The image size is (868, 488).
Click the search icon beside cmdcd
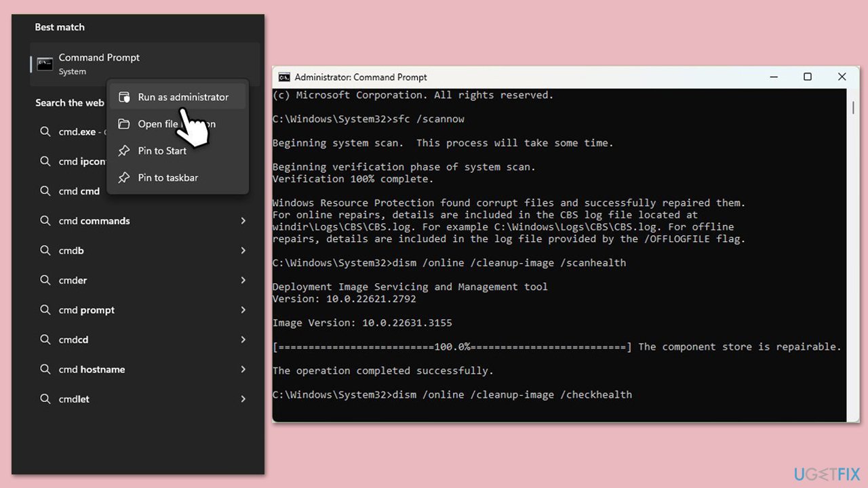(45, 340)
